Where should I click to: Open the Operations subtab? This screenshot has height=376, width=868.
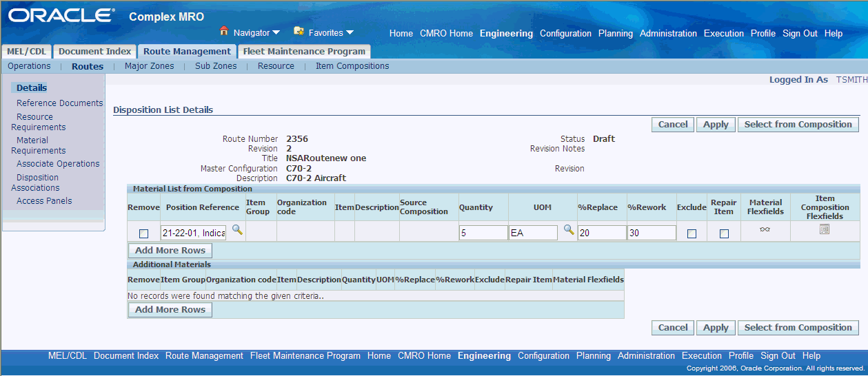pos(29,66)
